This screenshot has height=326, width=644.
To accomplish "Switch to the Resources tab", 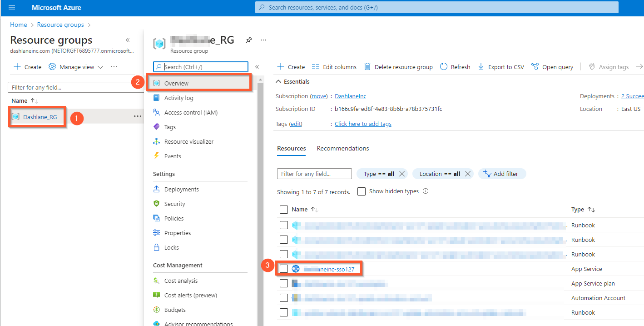I will (x=291, y=148).
